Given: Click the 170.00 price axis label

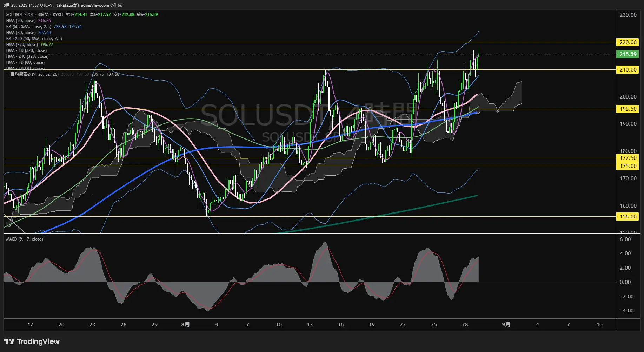Looking at the screenshot, I should coord(628,178).
